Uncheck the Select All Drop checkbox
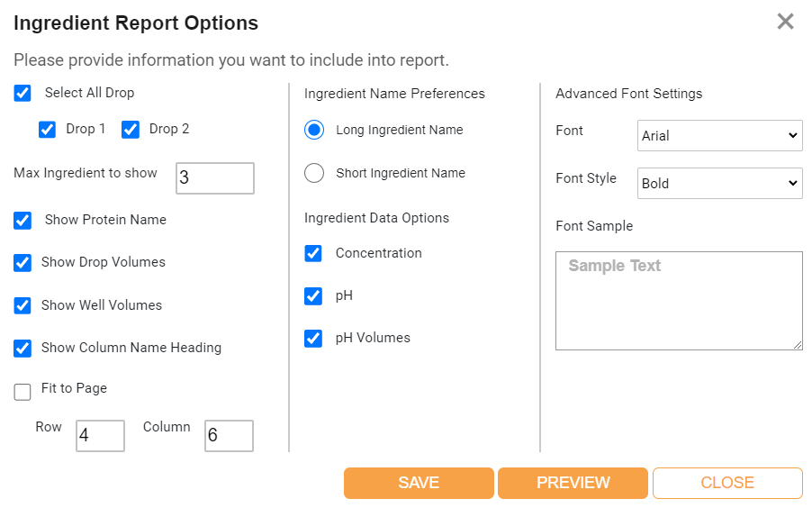 [23, 93]
